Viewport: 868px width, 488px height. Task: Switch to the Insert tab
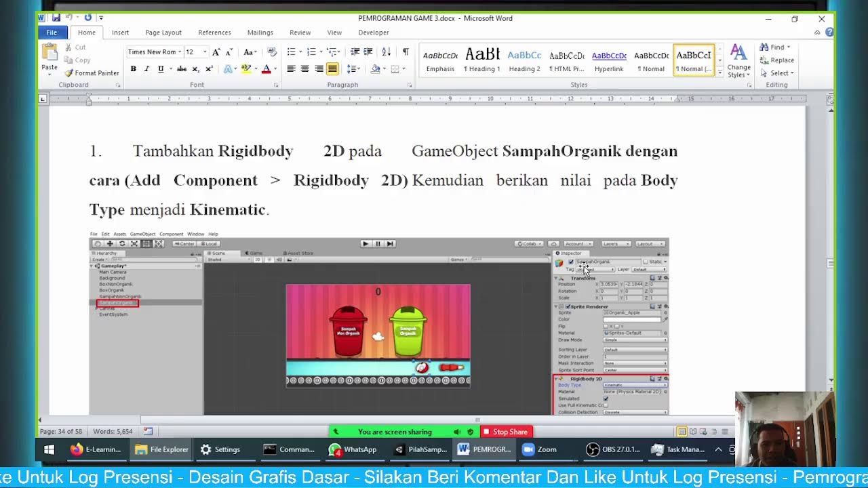click(121, 33)
